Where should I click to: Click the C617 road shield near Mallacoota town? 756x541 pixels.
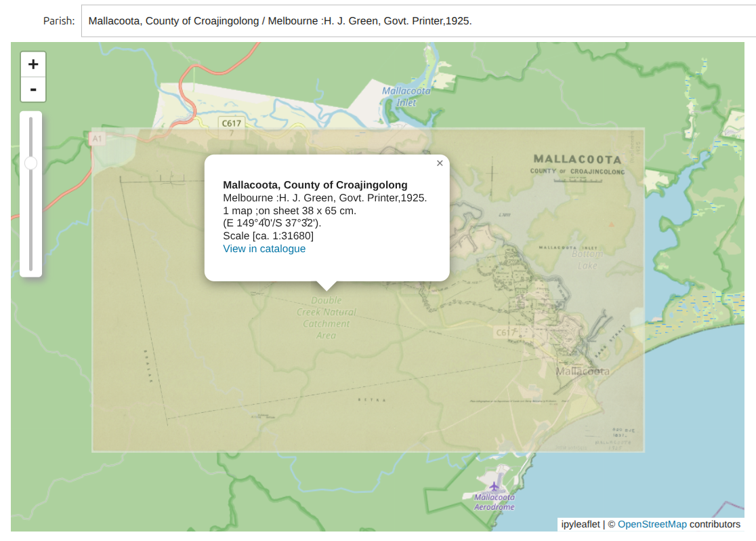tap(507, 332)
